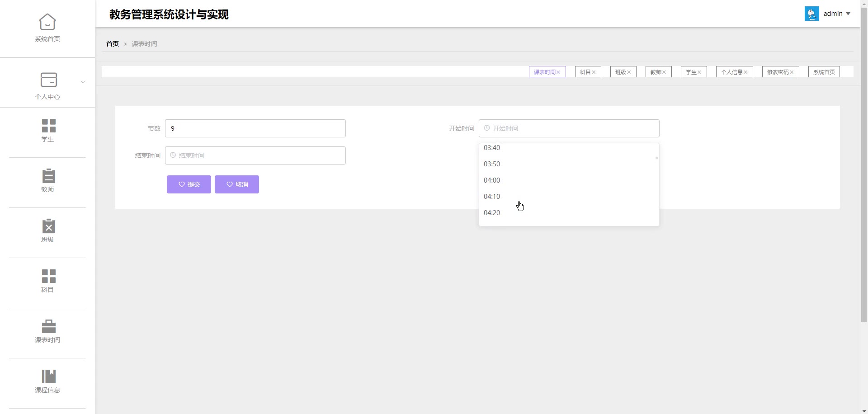This screenshot has height=414, width=868.
Task: Switch to the 系统首页 tab
Action: point(824,72)
